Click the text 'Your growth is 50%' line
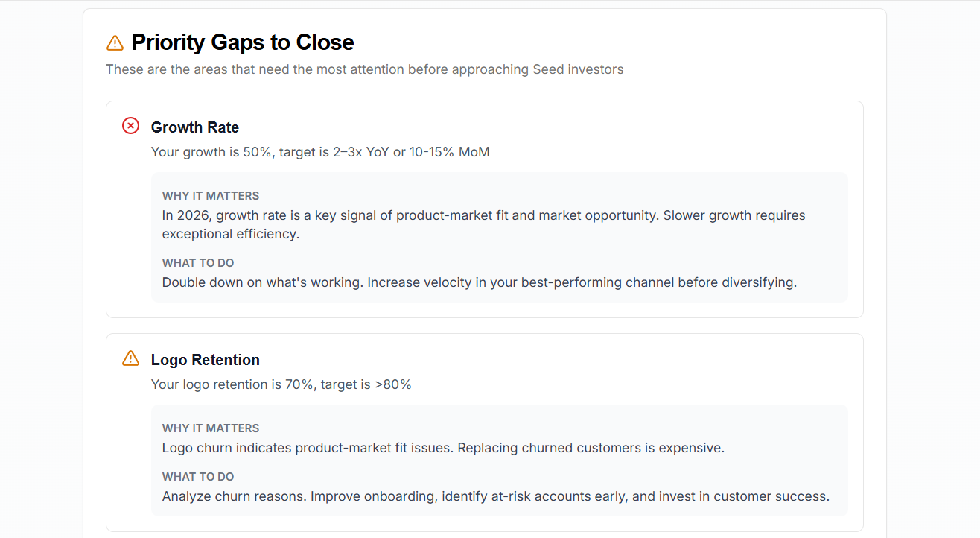This screenshot has height=538, width=980. coord(320,152)
